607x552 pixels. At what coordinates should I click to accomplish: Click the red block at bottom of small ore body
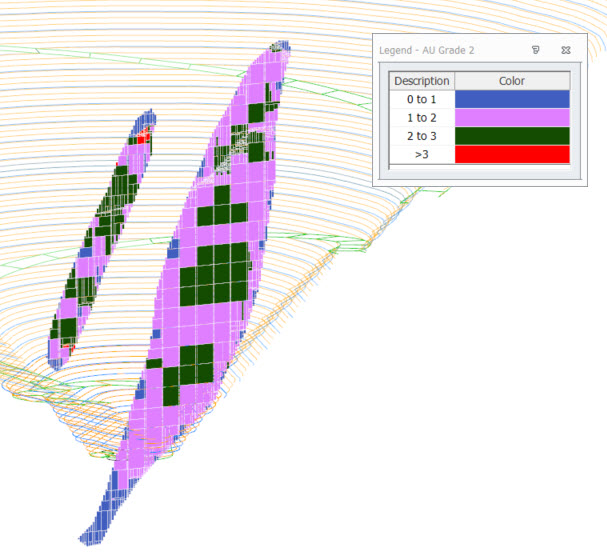[x=66, y=343]
